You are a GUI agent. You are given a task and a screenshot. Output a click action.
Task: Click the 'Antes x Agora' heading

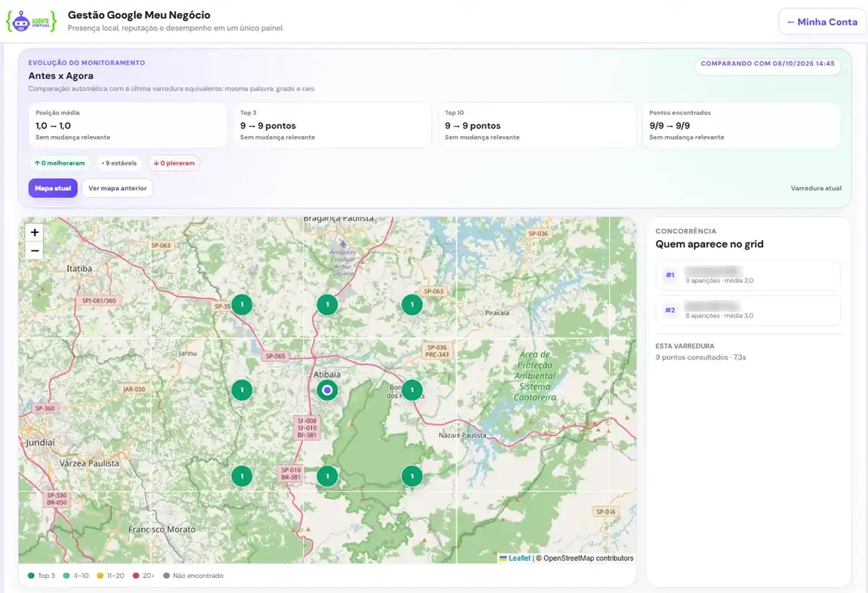(x=61, y=76)
